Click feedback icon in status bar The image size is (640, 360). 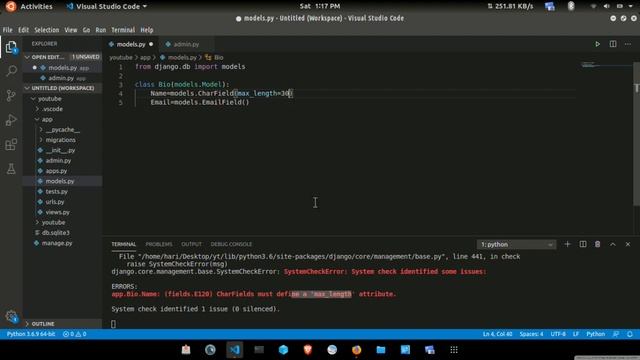[616, 334]
